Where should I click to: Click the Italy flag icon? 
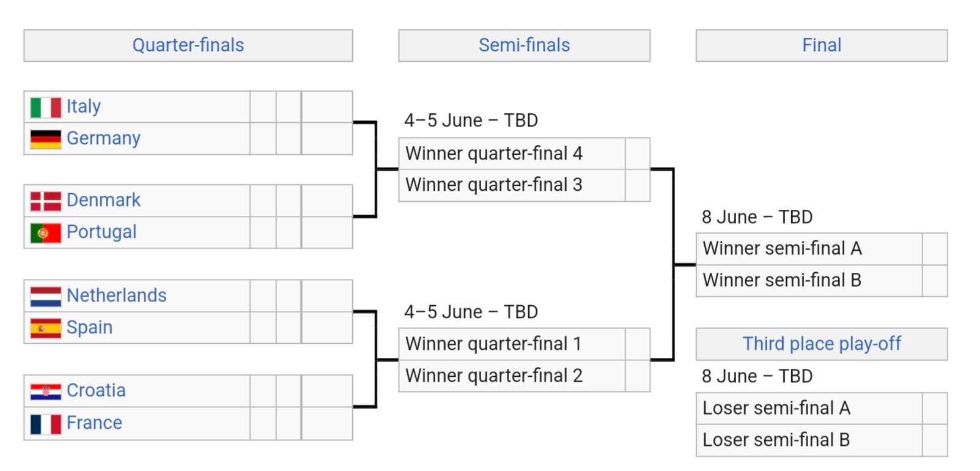point(46,108)
